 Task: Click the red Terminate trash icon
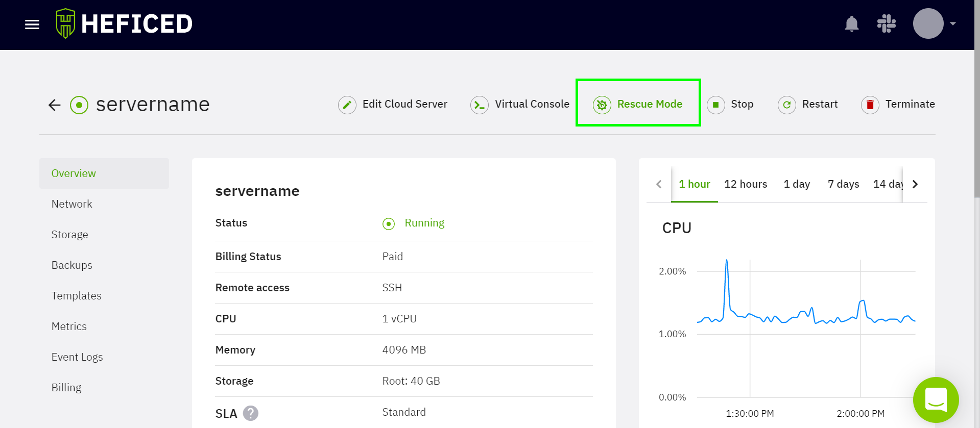tap(870, 105)
